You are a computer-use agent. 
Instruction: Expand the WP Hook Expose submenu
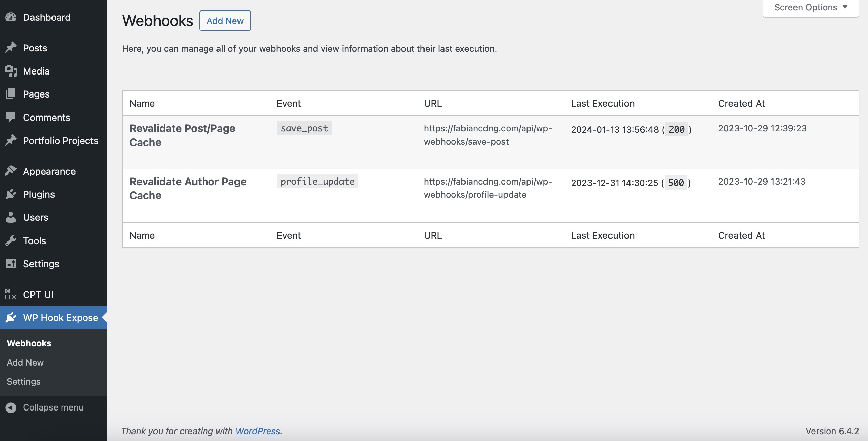pos(60,317)
